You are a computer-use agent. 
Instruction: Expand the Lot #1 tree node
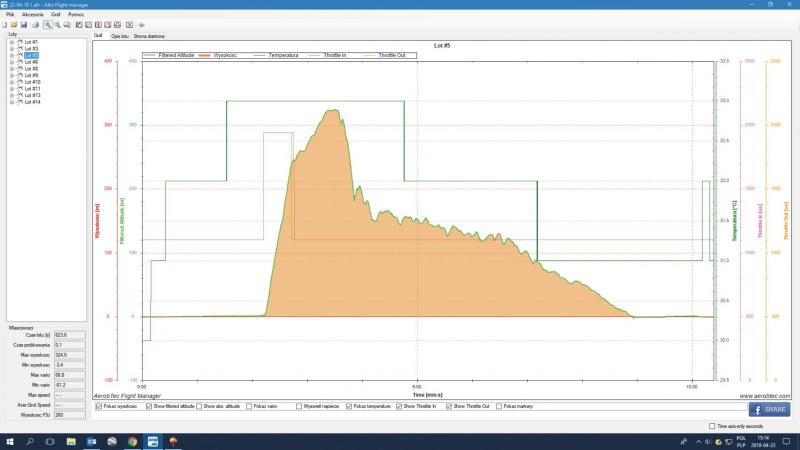pos(11,42)
